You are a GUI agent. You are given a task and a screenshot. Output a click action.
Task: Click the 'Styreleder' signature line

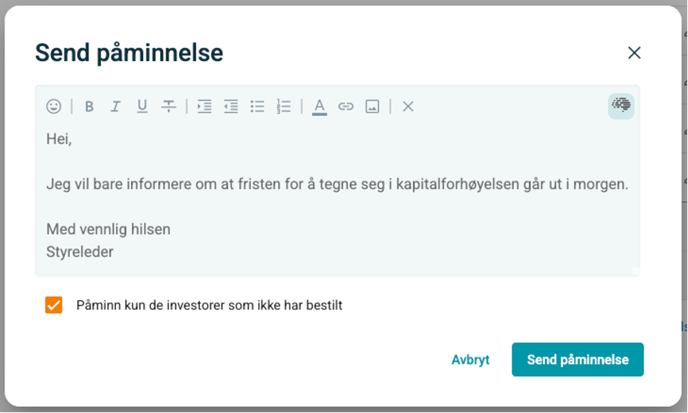point(80,251)
